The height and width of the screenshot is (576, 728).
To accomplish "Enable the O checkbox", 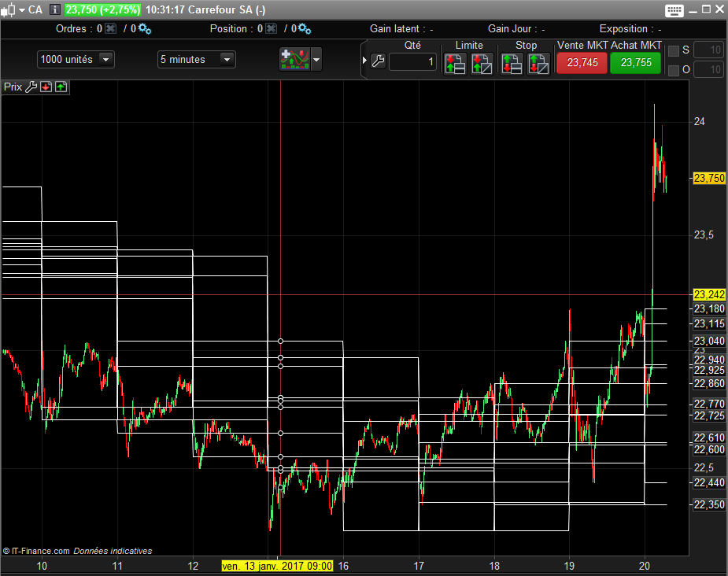I will point(673,70).
